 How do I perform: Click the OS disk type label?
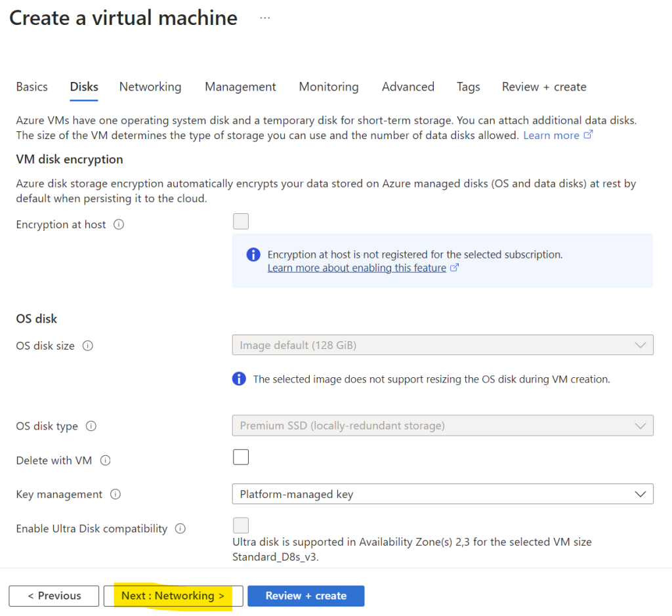[x=47, y=426]
